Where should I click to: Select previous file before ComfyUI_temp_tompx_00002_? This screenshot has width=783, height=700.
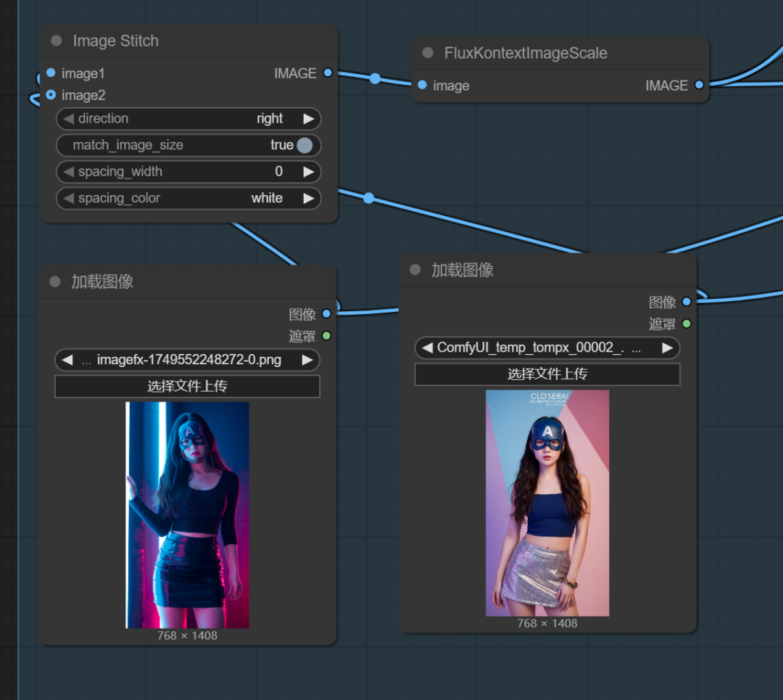tap(428, 347)
